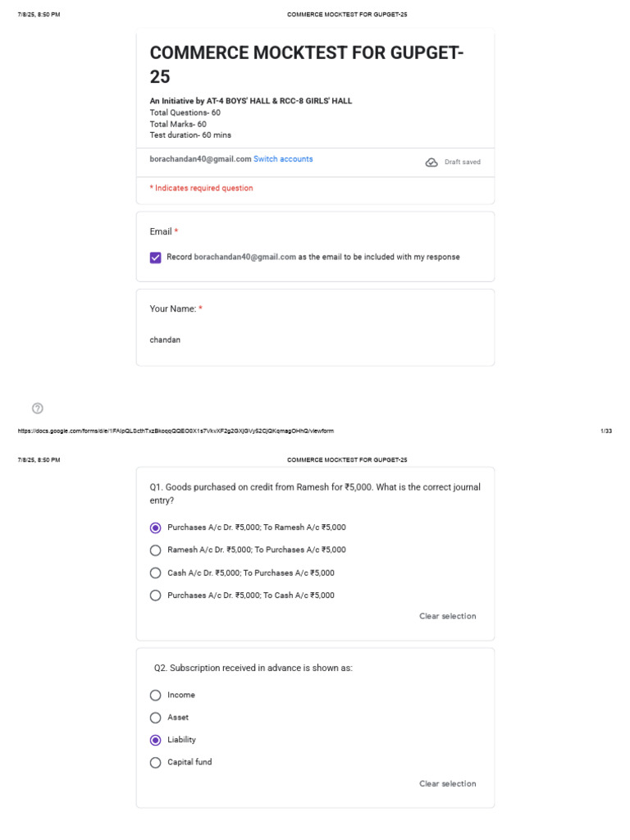
Task: Click the Test duration- 60 mins line
Action: pos(190,135)
